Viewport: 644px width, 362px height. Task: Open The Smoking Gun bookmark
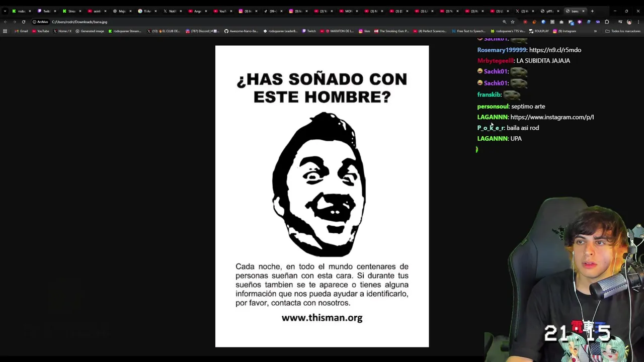[391, 31]
